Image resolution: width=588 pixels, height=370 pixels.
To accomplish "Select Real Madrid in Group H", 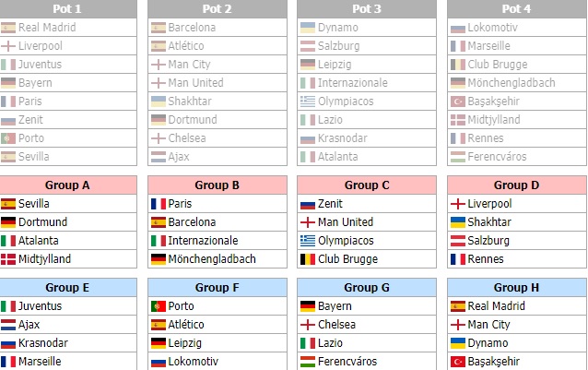I will pyautogui.click(x=496, y=306).
